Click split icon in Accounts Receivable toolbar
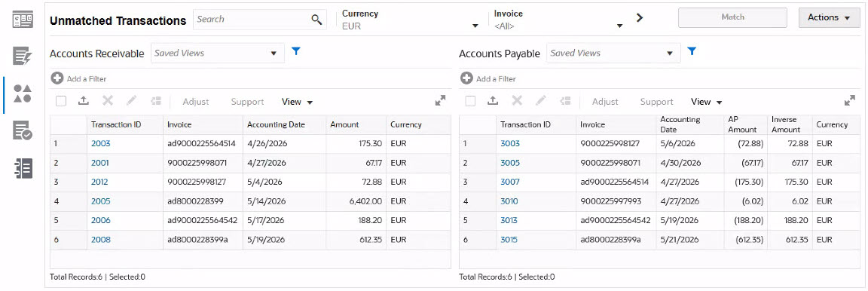 point(155,101)
